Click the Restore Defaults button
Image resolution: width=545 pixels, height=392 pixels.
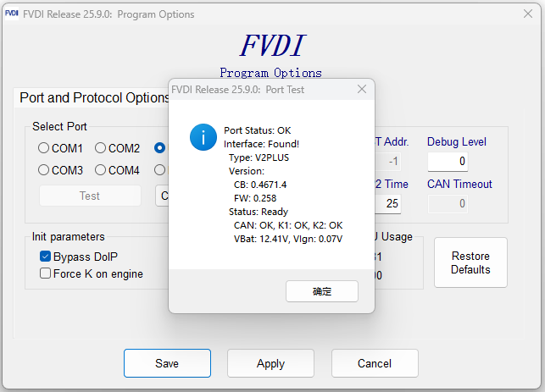tap(470, 262)
